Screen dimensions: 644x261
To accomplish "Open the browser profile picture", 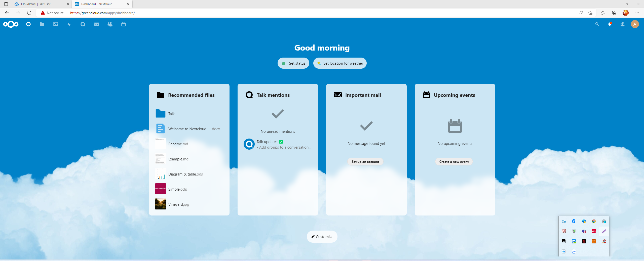I will [626, 13].
